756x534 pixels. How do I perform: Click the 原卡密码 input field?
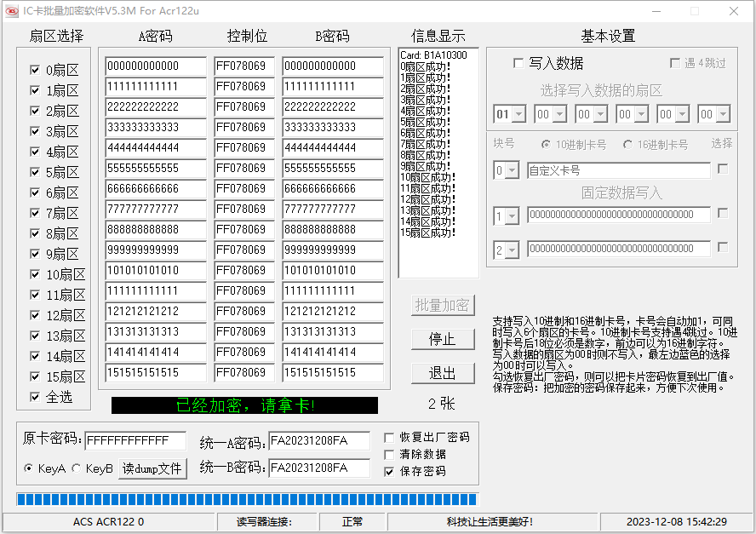tap(135, 441)
